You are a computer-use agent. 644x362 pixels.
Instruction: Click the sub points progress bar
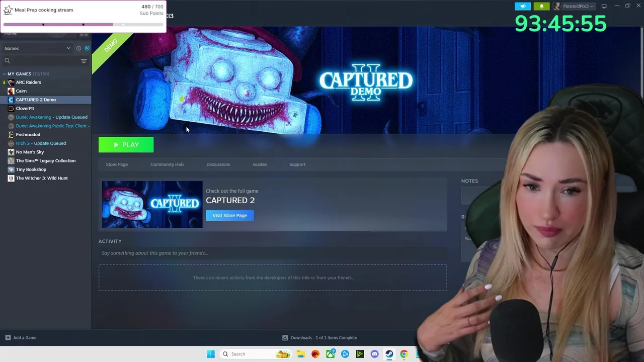pos(83,24)
